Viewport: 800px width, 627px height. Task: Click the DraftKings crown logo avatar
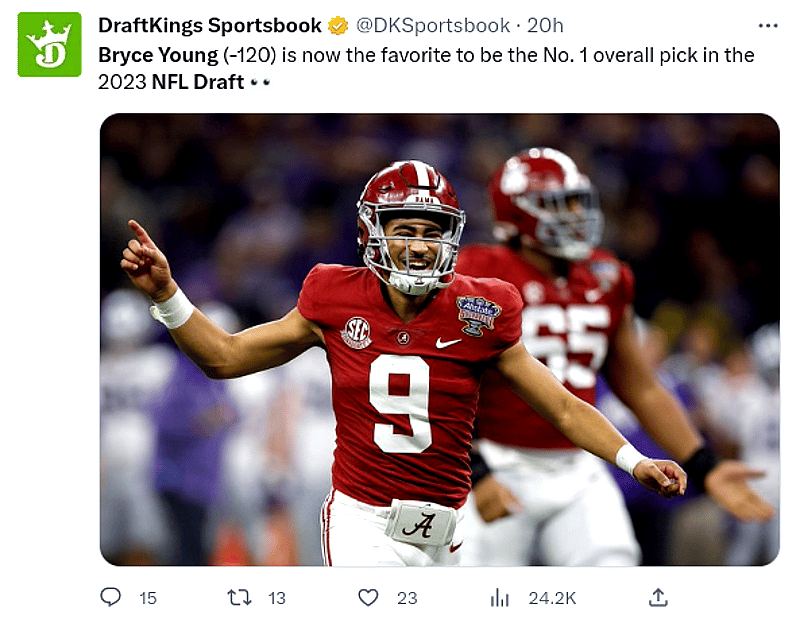(x=49, y=44)
